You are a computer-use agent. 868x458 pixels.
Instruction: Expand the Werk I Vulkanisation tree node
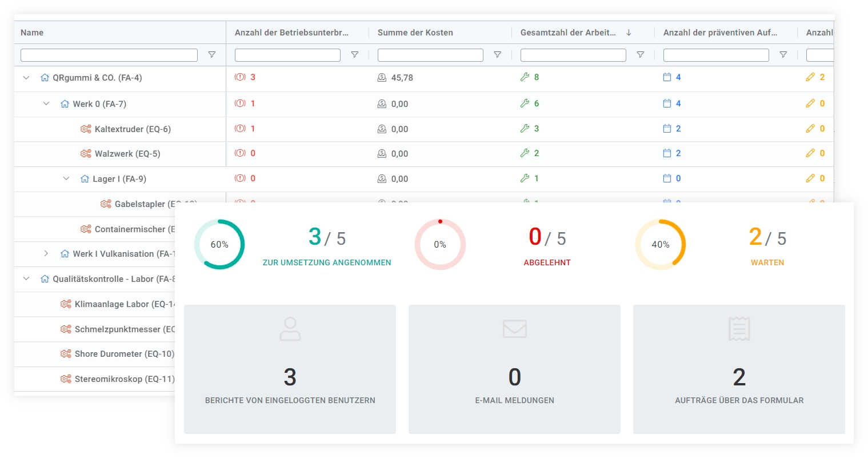[46, 254]
